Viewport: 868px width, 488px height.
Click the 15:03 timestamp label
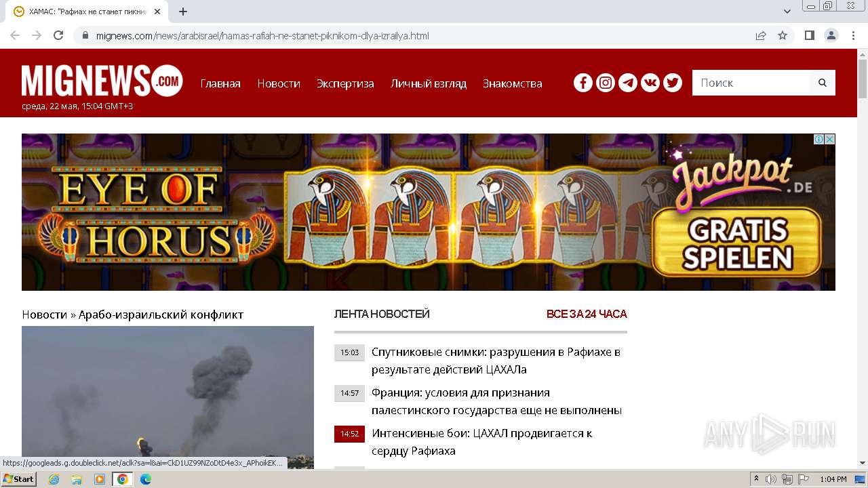click(x=349, y=352)
